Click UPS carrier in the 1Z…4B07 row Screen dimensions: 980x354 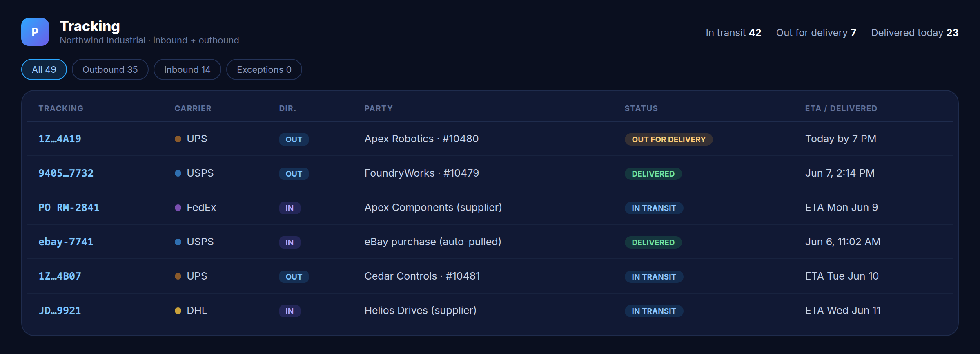[191, 276]
